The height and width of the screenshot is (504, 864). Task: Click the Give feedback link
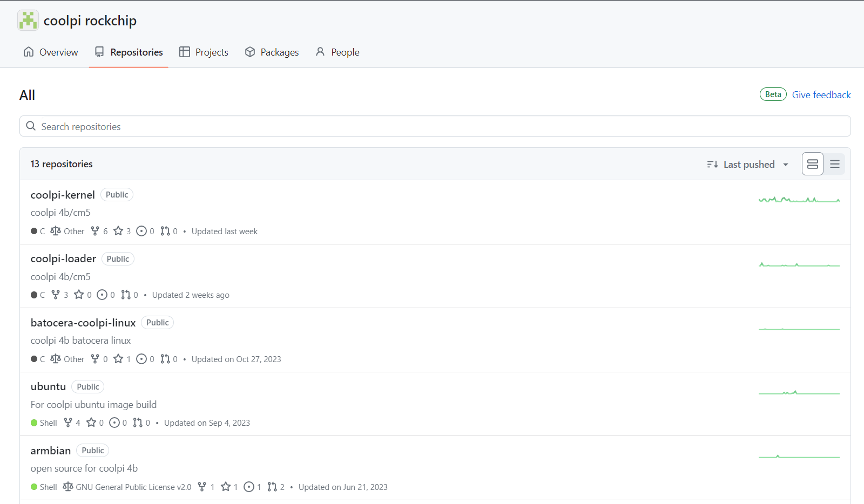pos(821,95)
